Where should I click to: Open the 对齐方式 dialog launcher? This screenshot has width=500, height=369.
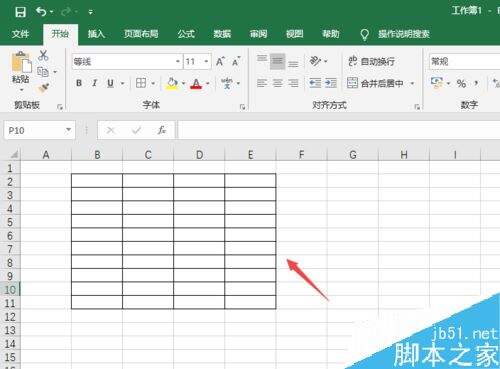(417, 107)
